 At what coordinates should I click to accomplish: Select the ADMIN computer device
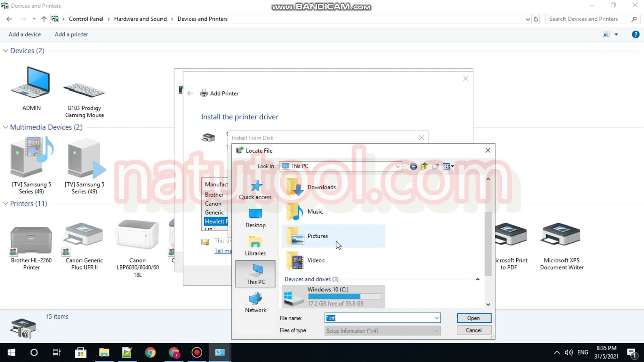click(x=31, y=89)
